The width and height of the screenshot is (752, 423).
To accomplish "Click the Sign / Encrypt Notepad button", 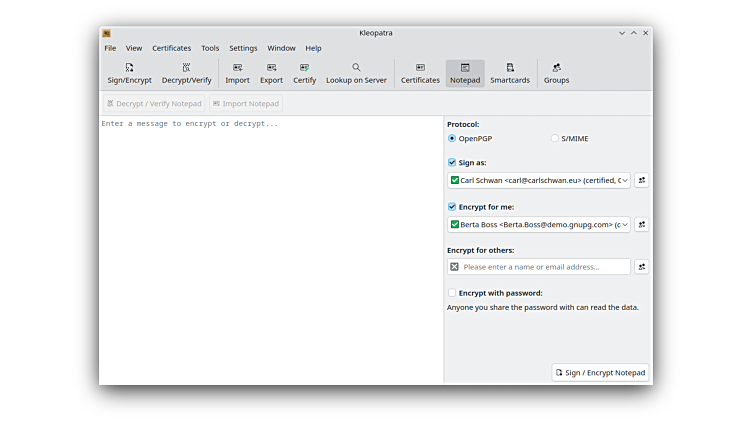I will point(600,372).
